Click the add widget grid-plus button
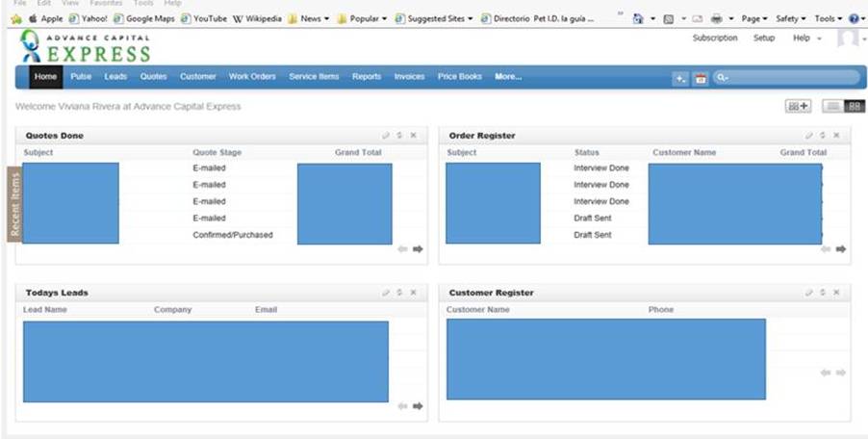 (x=799, y=106)
